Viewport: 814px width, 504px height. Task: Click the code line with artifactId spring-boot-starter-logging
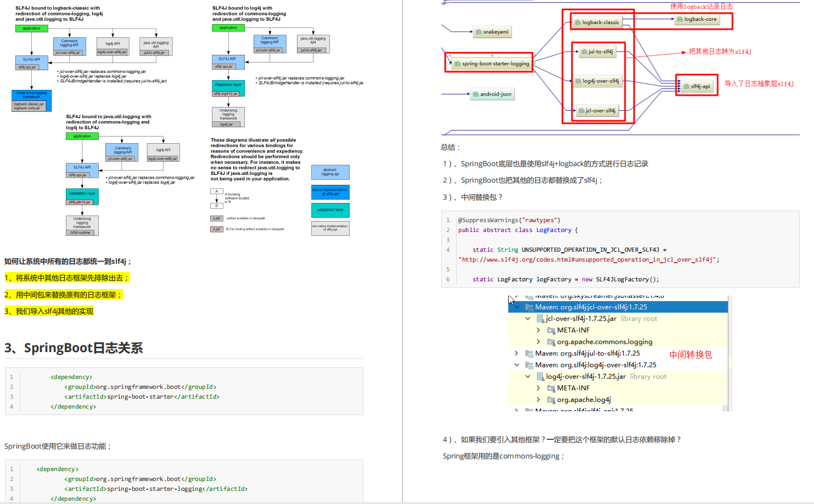(x=156, y=489)
